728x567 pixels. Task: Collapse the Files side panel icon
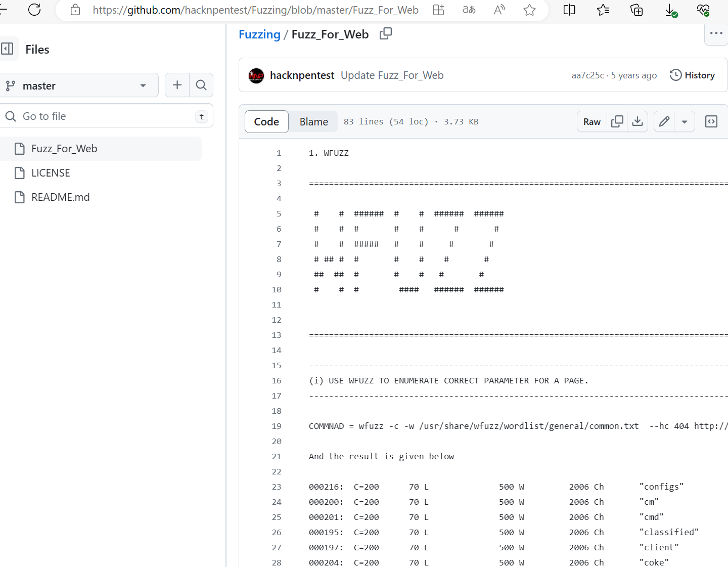coord(8,49)
